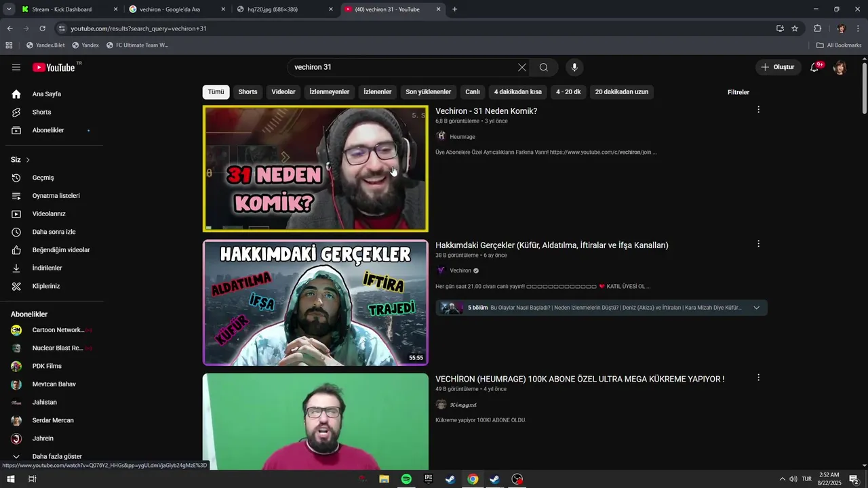Click '31 NEDEN KOMİK?' video thumbnail
Image resolution: width=868 pixels, height=488 pixels.
coord(315,169)
